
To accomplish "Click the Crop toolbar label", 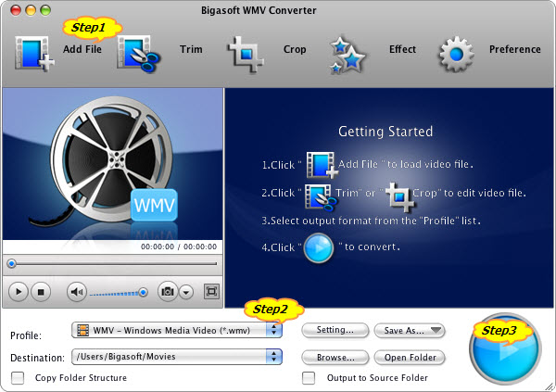I will pyautogui.click(x=295, y=49).
